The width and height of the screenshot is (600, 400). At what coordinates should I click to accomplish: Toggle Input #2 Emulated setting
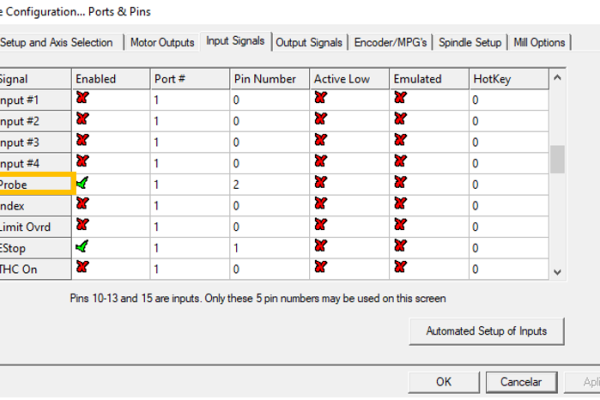[x=400, y=120]
